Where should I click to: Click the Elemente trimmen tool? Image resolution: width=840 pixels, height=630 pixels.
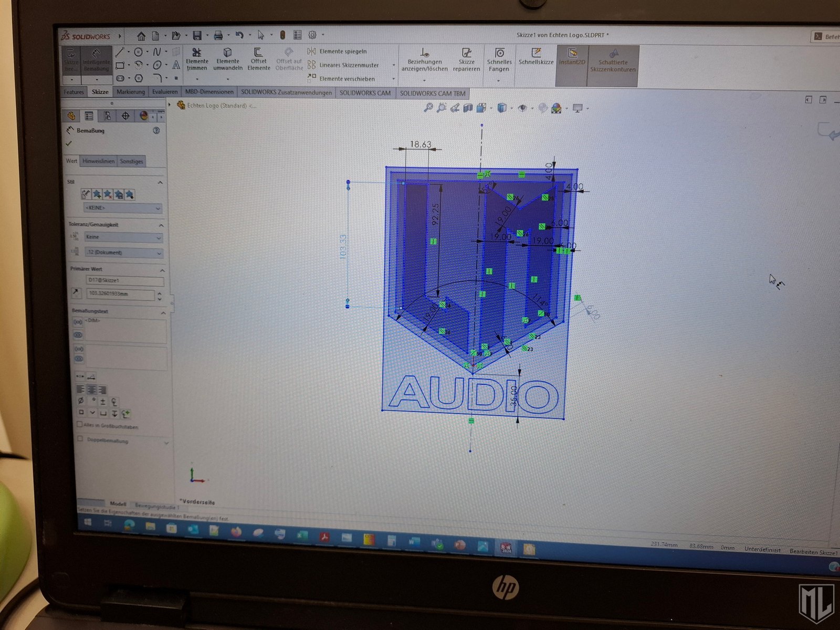(197, 58)
